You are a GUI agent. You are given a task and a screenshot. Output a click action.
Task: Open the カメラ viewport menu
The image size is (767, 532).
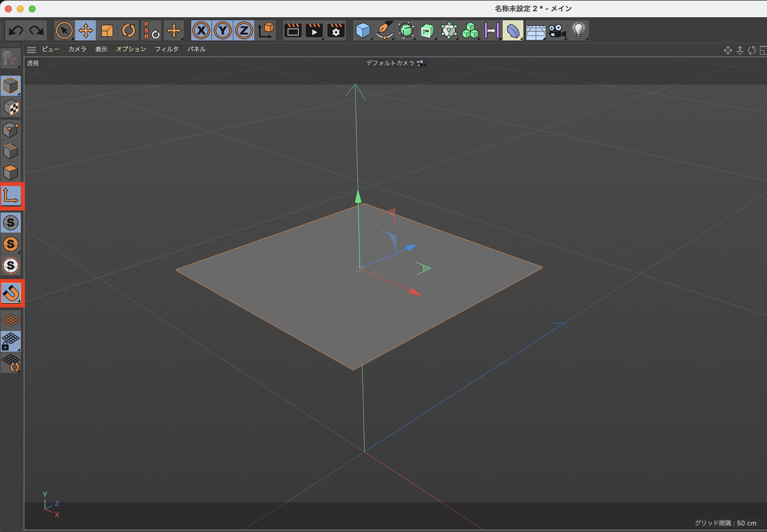click(x=77, y=49)
